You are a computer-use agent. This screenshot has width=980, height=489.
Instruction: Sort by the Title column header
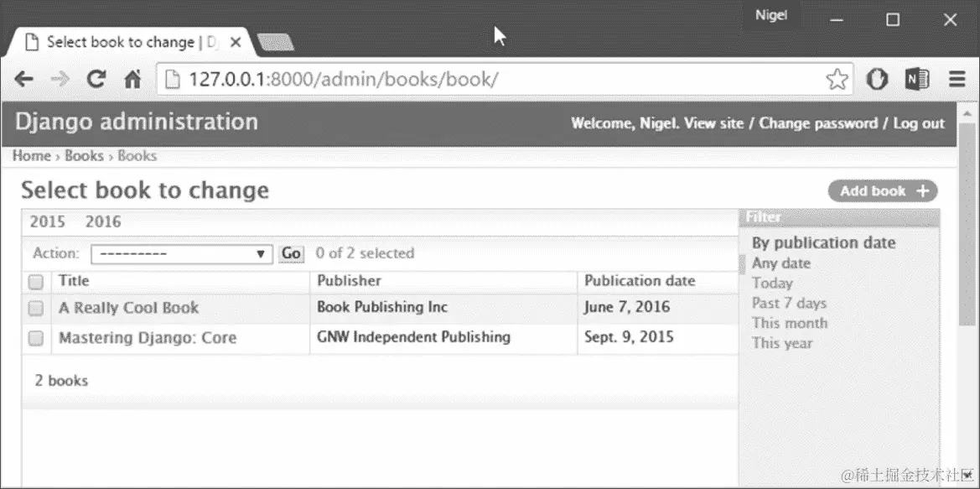tap(74, 281)
